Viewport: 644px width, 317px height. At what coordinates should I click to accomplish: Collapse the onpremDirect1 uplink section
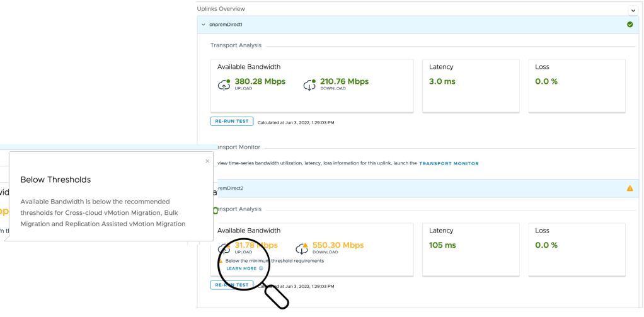[203, 25]
